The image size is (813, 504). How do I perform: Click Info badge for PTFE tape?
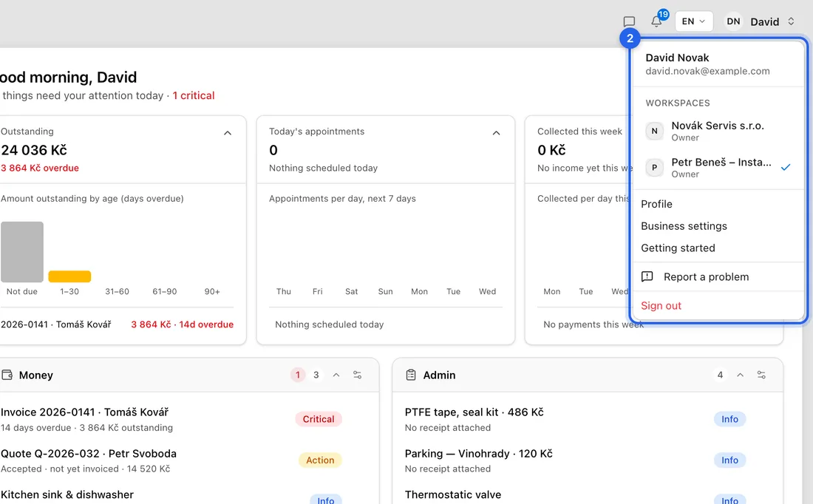(729, 419)
